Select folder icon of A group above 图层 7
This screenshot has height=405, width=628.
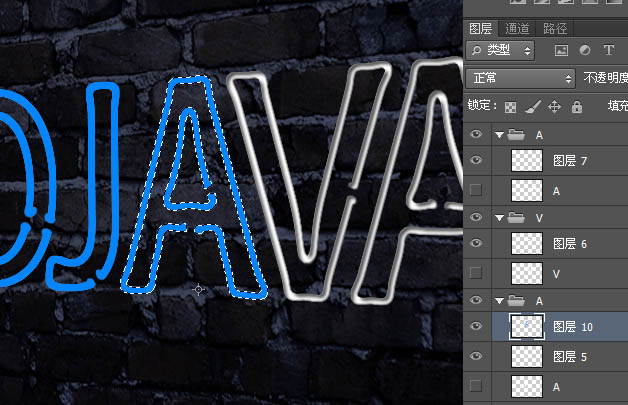tap(516, 134)
